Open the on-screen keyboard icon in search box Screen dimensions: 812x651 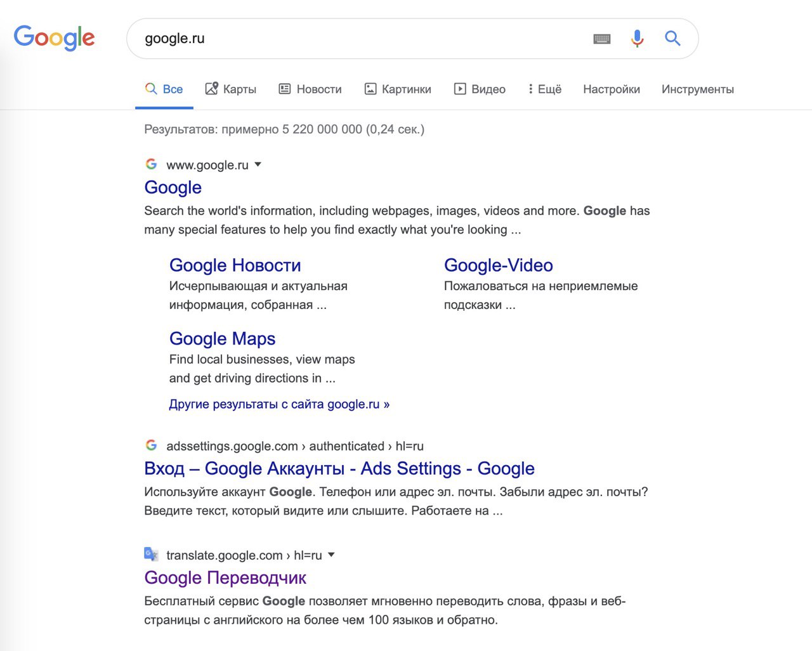click(x=602, y=39)
